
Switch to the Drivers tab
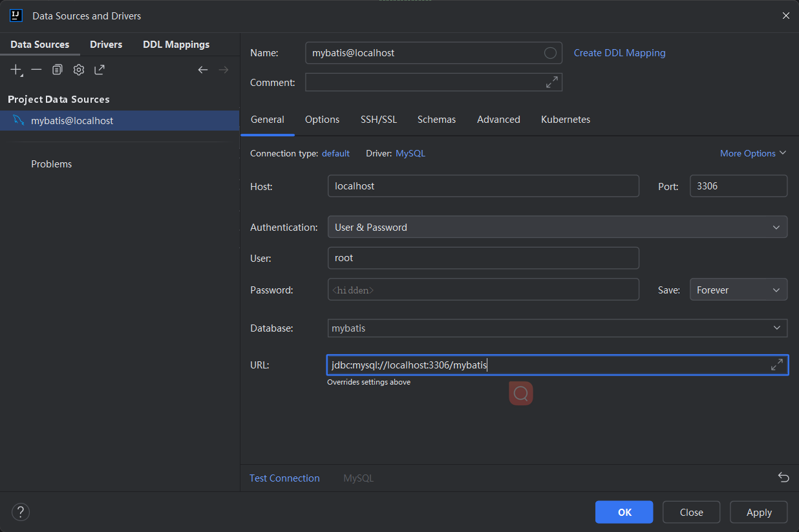click(106, 45)
